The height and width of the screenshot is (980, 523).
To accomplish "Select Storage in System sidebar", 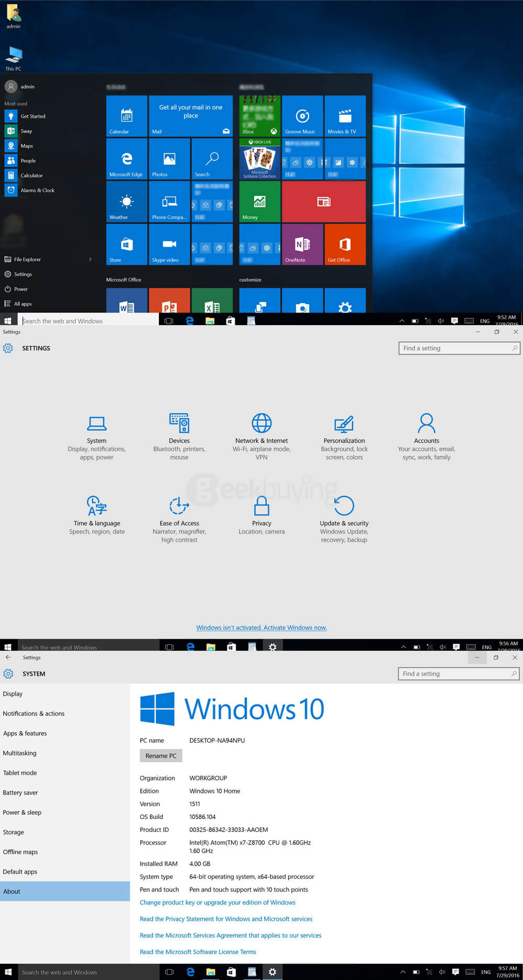I will pos(14,832).
